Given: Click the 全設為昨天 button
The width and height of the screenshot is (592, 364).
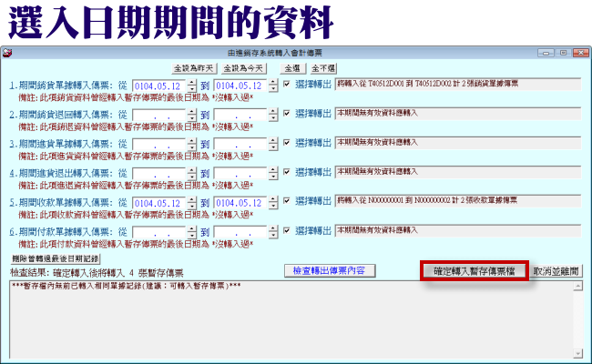Looking at the screenshot, I should tap(193, 68).
